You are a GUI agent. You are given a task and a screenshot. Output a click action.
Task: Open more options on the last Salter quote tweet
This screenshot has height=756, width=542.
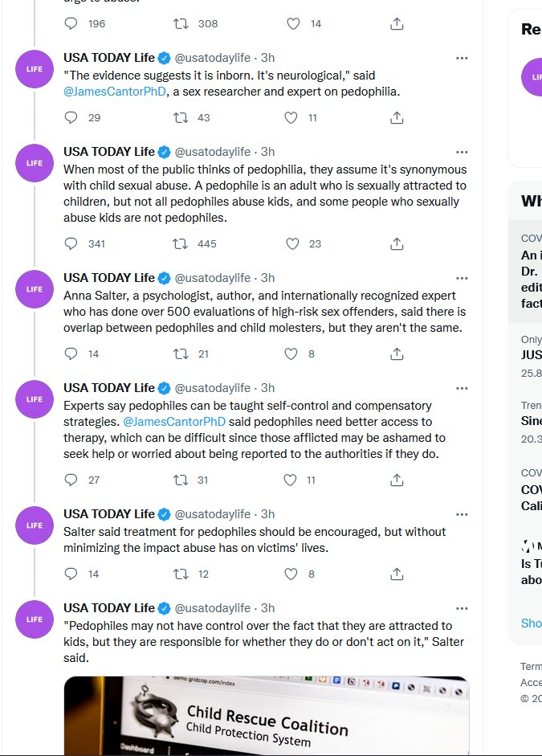tap(462, 608)
